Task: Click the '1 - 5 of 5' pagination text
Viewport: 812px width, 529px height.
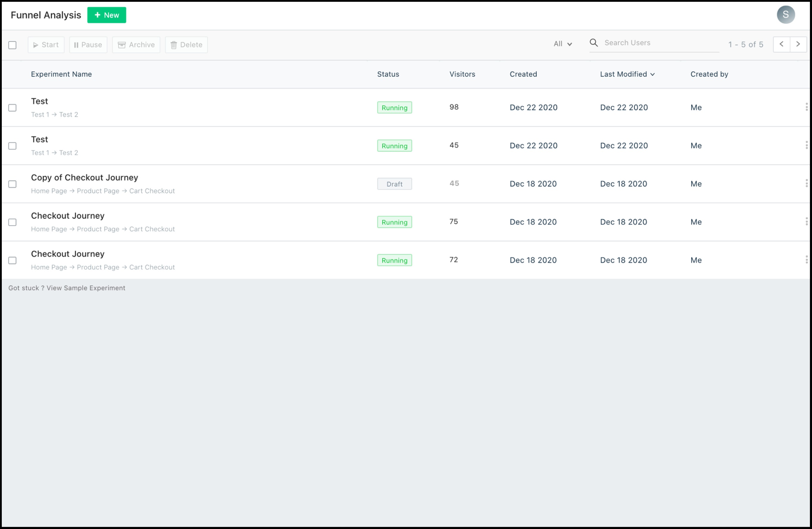Action: [x=746, y=45]
